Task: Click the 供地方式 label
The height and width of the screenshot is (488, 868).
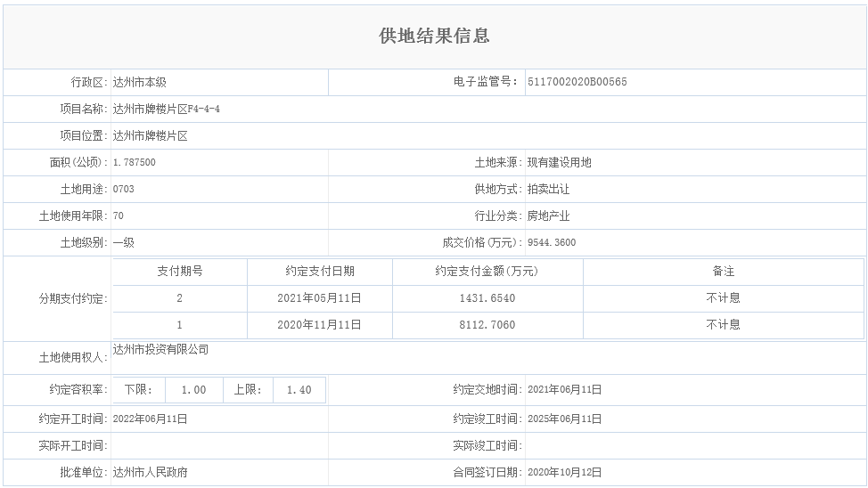Action: coord(498,189)
